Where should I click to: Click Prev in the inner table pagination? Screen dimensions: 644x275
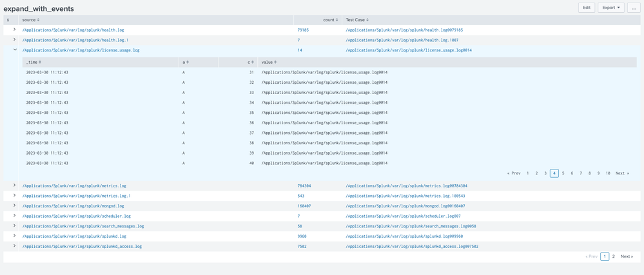point(514,173)
